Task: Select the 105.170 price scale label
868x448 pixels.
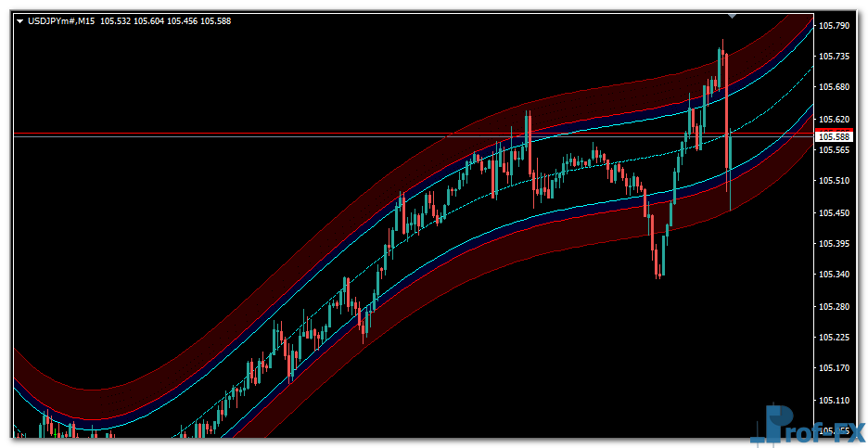Action: [835, 368]
